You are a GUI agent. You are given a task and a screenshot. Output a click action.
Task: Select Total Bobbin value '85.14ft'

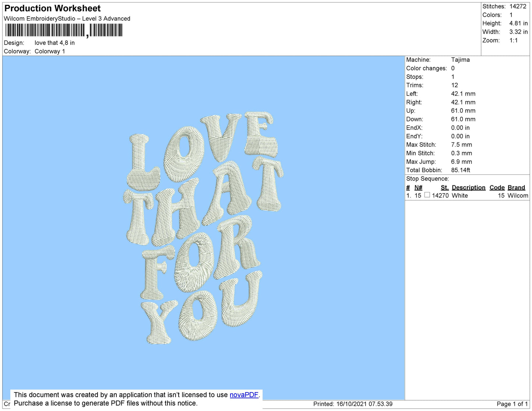coord(461,170)
